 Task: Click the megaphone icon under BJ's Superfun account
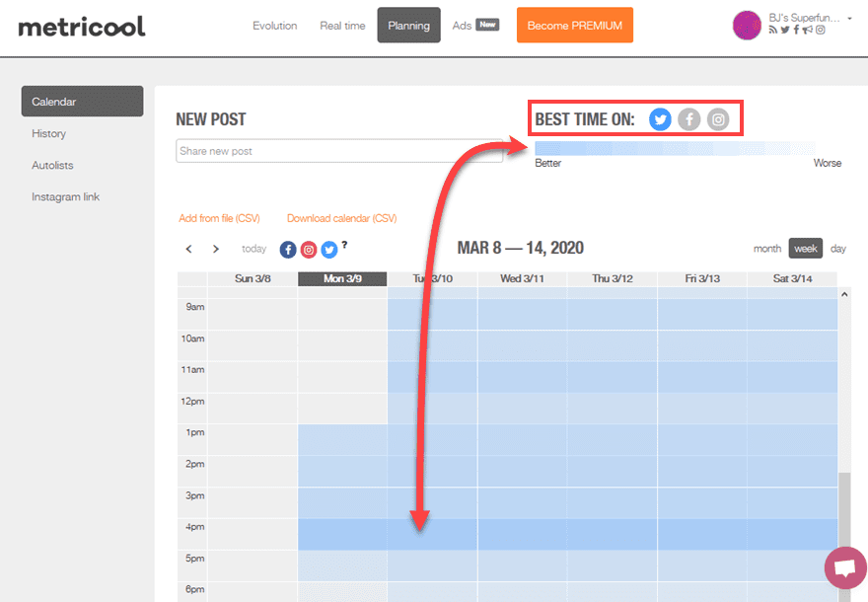(808, 30)
